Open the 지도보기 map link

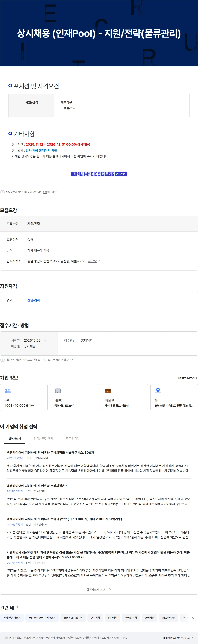pos(93,261)
